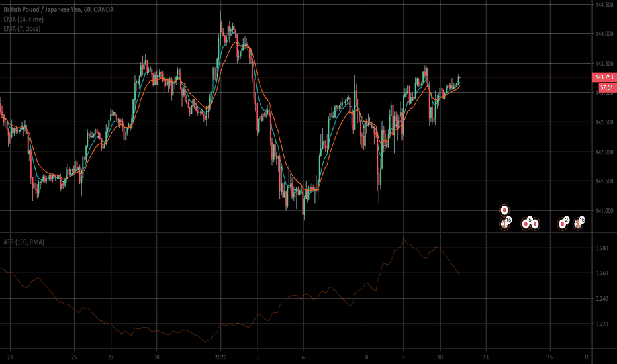Click the 0.220 ATR axis label
Screen dimensions: 617x364
(601, 324)
